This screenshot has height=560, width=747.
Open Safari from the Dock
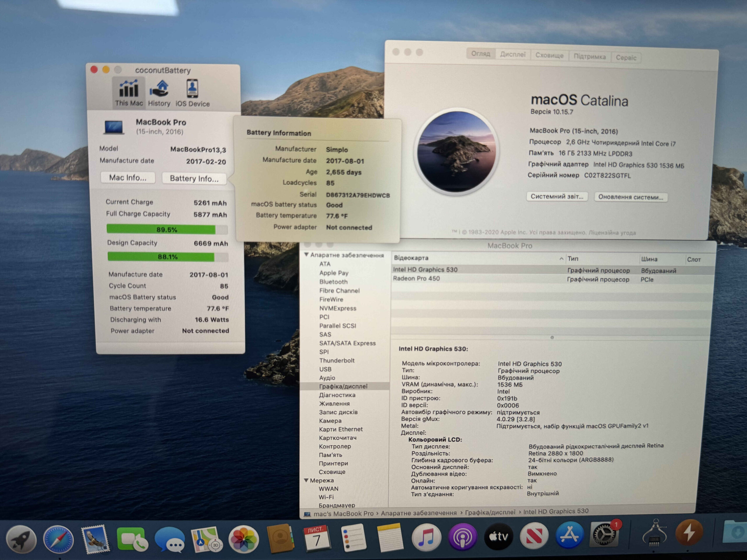[x=58, y=539]
